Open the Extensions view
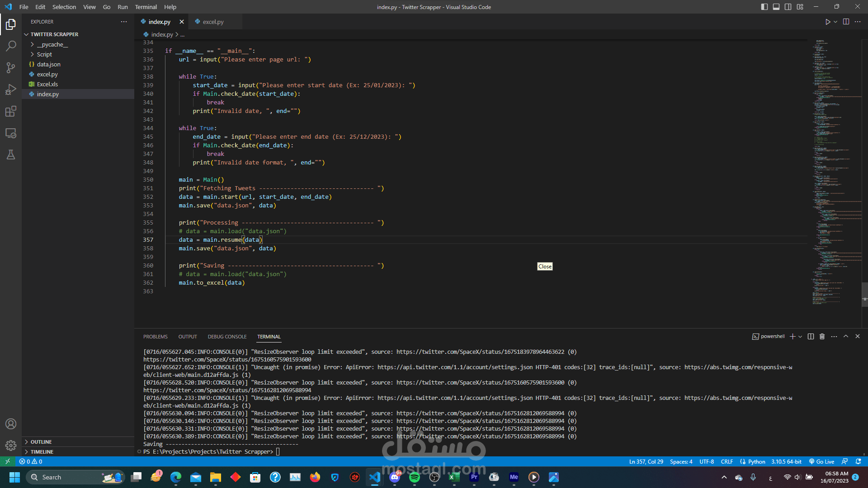Image resolution: width=868 pixels, height=488 pixels. click(11, 111)
